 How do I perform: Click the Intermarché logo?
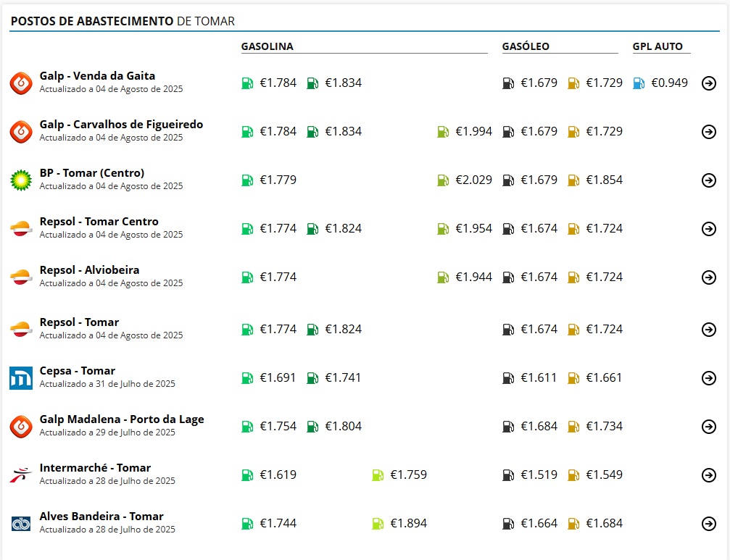click(x=21, y=475)
